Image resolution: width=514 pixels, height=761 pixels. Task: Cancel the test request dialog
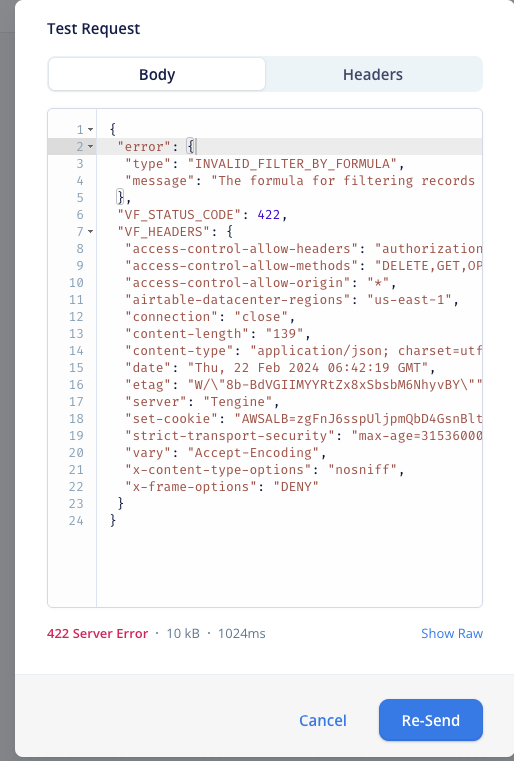323,720
